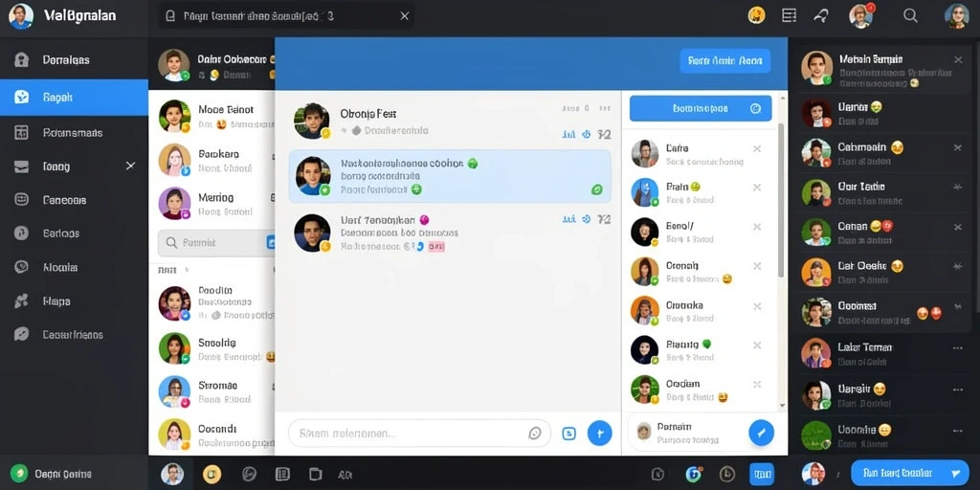Screen dimensions: 980x490
Task: Click the round blue edit button beside Pamaim
Action: point(761,433)
